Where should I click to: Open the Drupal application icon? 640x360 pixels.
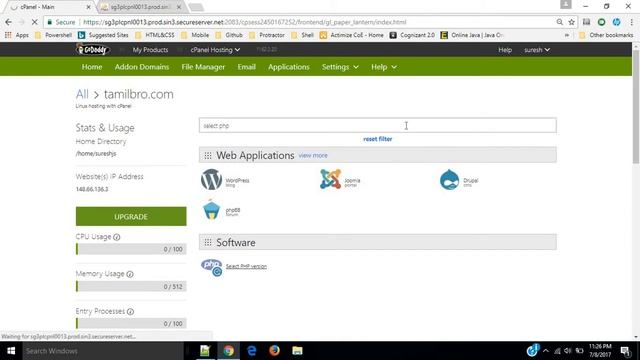pyautogui.click(x=449, y=180)
